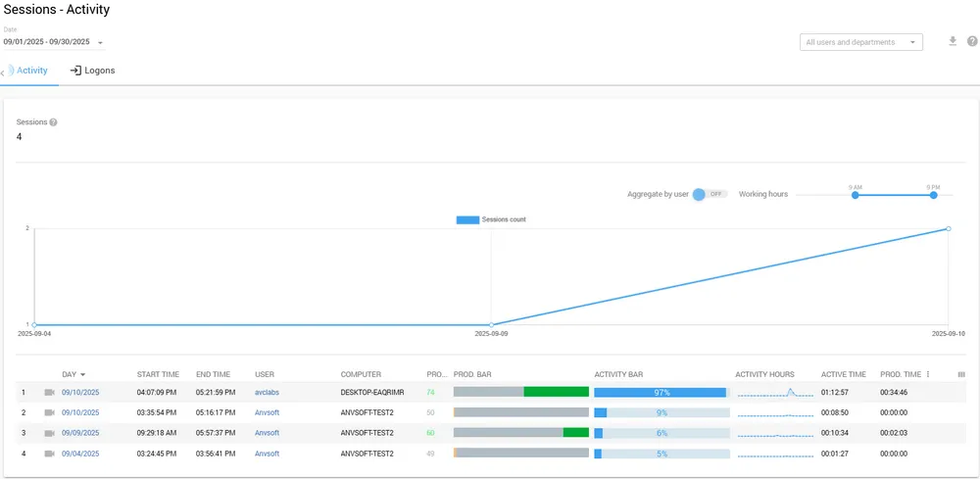Open video recording for 09/04/2025 session
This screenshot has height=479, width=980.
[x=50, y=454]
